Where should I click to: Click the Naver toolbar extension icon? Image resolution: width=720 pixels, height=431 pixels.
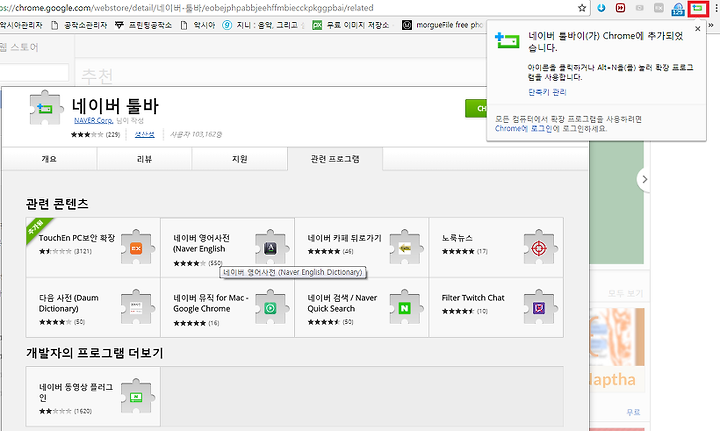point(698,8)
